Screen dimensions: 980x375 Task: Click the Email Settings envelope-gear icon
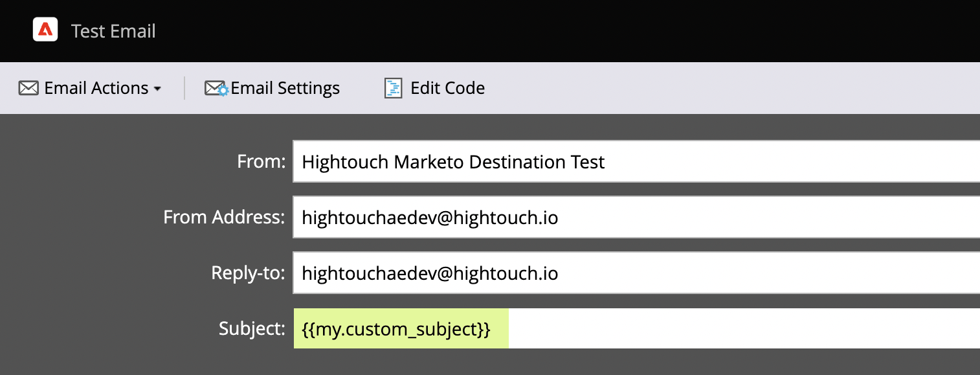216,88
